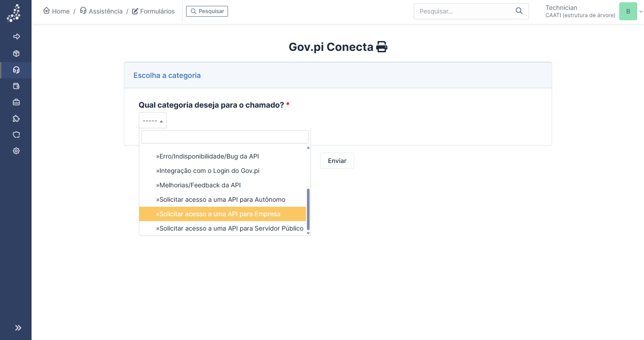Open the Assets cube icon menu
The width and height of the screenshot is (644, 340).
coord(16,54)
